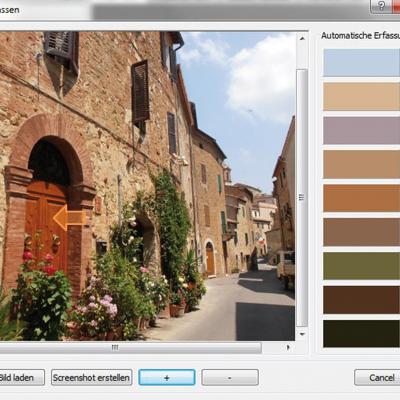
Task: Select the light blue color swatch
Action: click(361, 63)
